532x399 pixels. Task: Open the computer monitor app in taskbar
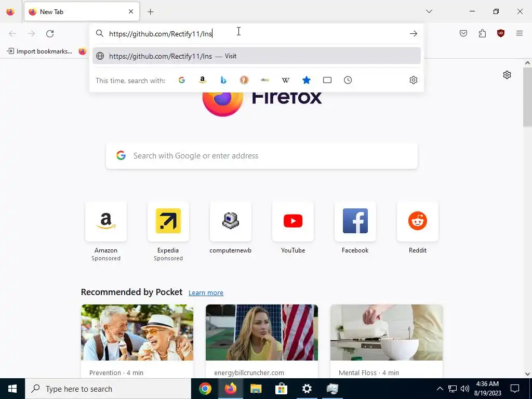[332, 389]
